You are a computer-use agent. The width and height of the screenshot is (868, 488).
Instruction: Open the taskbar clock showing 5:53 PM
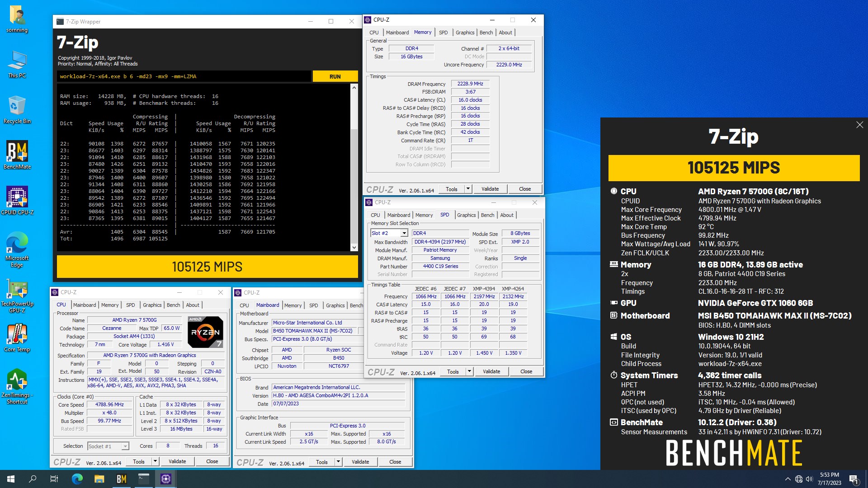829,479
